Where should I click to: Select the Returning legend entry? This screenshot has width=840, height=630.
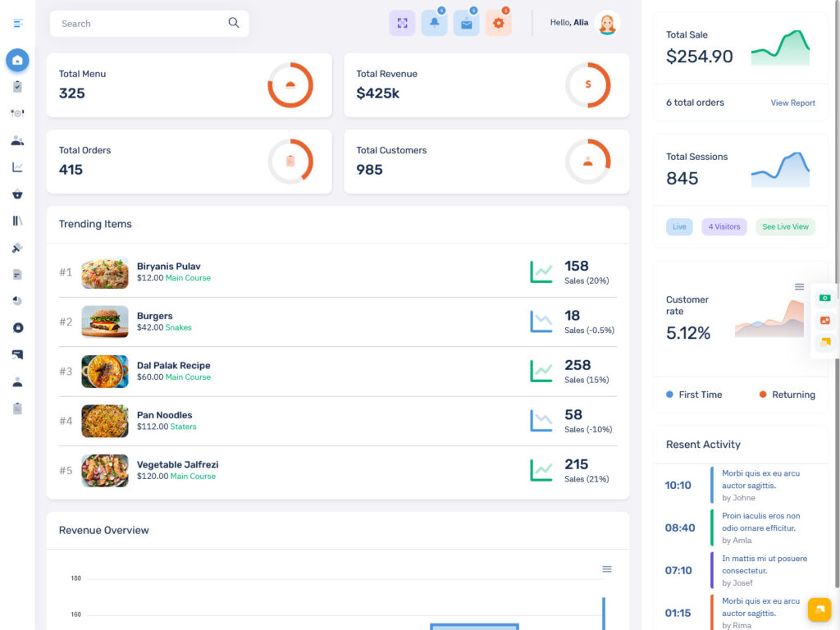[786, 395]
